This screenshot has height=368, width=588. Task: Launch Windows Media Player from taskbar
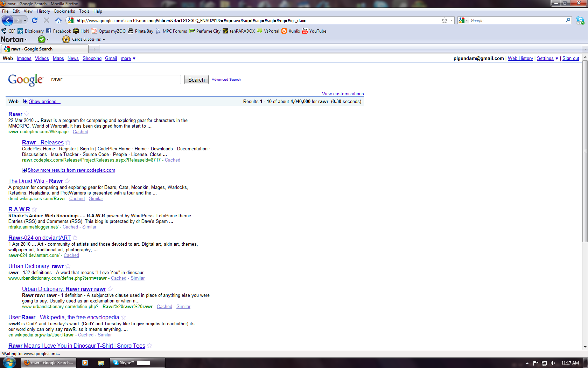85,363
